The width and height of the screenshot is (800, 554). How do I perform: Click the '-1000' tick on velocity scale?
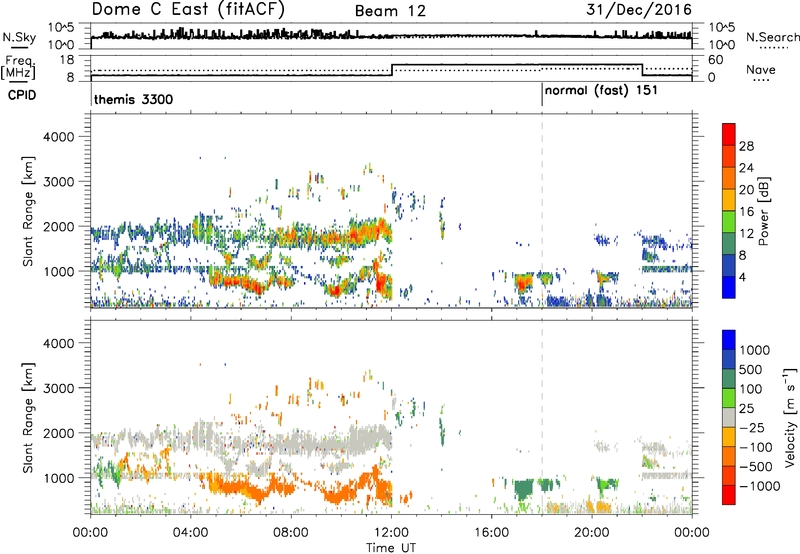pyautogui.click(x=759, y=486)
